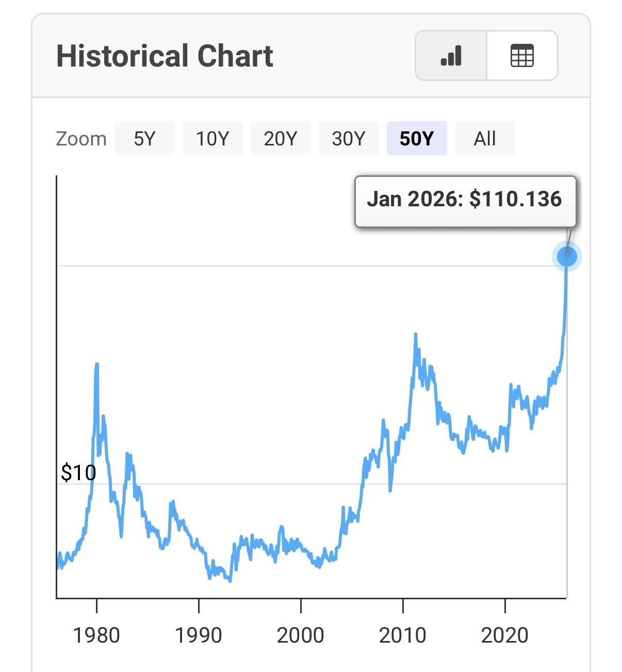The image size is (622, 672).
Task: Show All historical data range
Action: [x=485, y=138]
